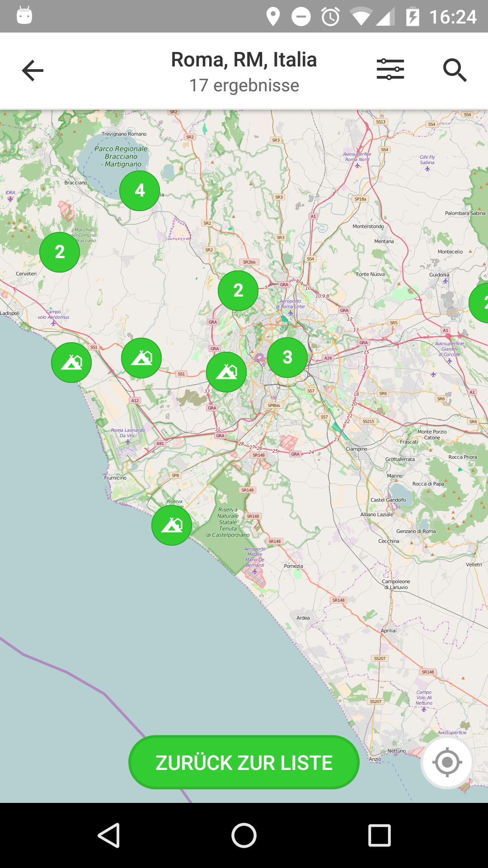Select the campsite marker near Castelporziano coast
The width and height of the screenshot is (488, 868).
(x=172, y=525)
